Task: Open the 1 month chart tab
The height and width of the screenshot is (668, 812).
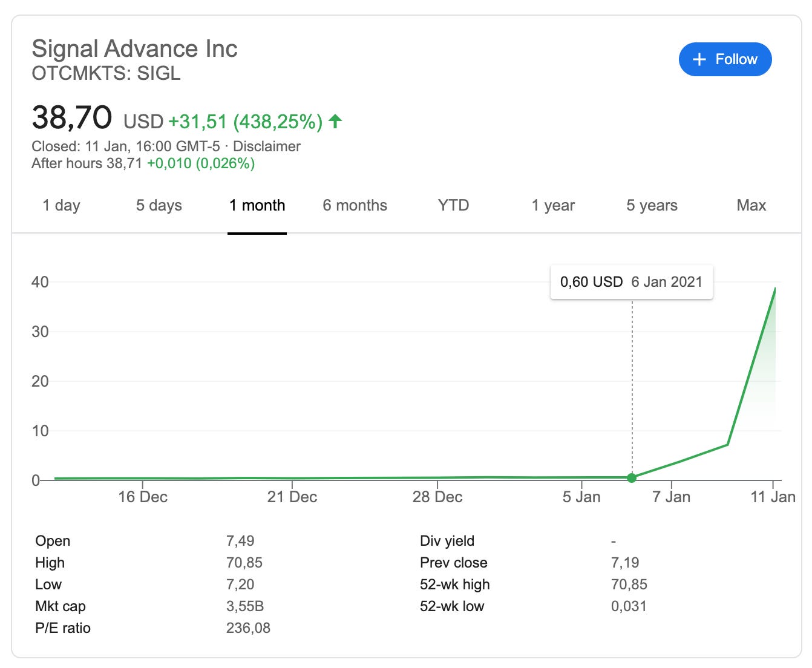Action: click(x=257, y=205)
